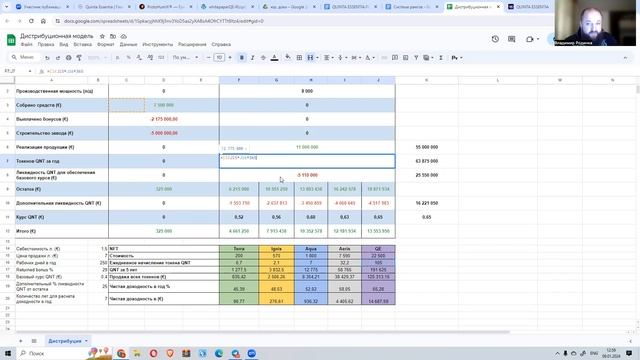Toggle Italic formatting
This screenshot has width=640, height=360.
pos(252,58)
